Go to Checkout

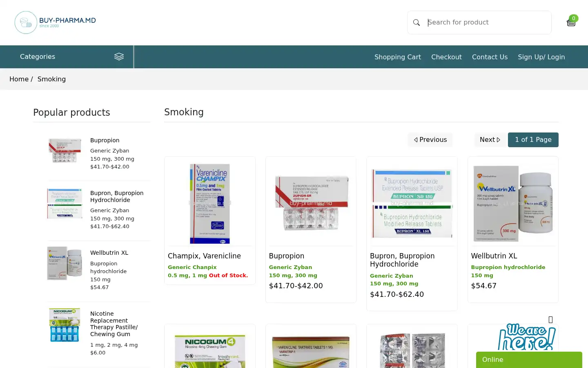446,57
